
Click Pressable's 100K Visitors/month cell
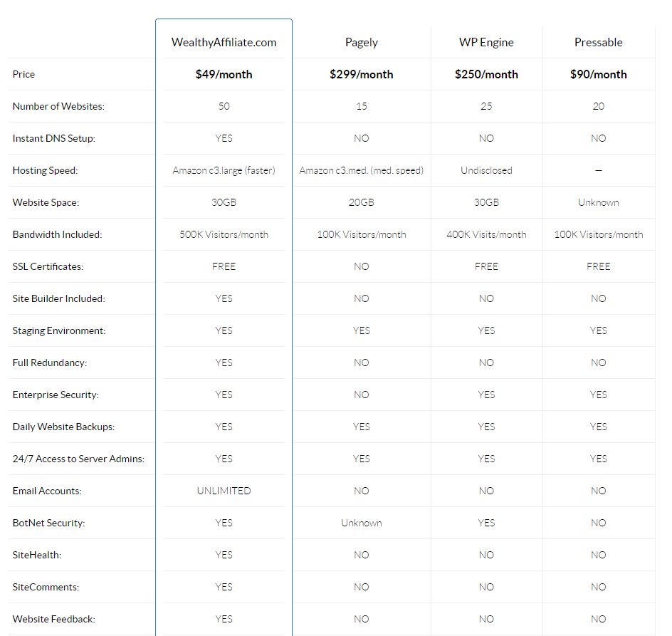(598, 234)
